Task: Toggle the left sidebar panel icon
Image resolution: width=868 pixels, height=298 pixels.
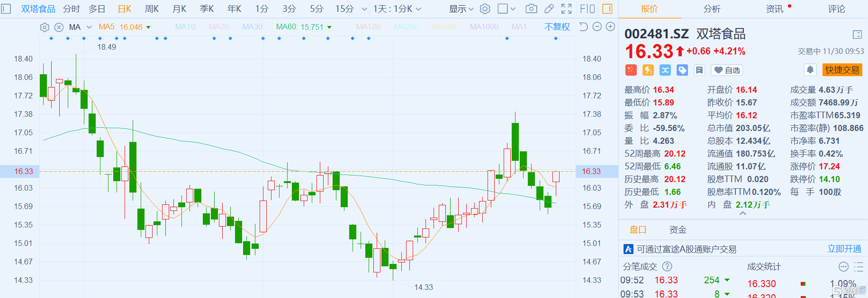Action: tap(6, 9)
